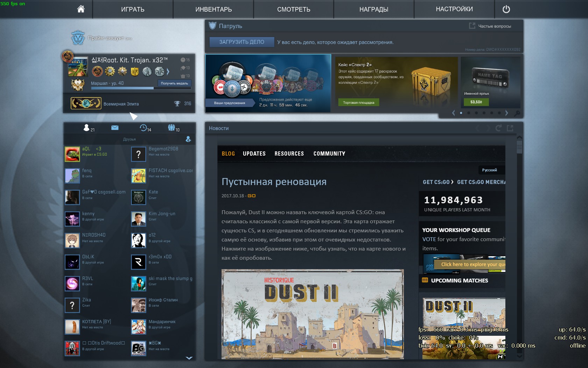The image size is (588, 368).
Task: Open the НАСТРОЙКИ menu
Action: pos(454,9)
